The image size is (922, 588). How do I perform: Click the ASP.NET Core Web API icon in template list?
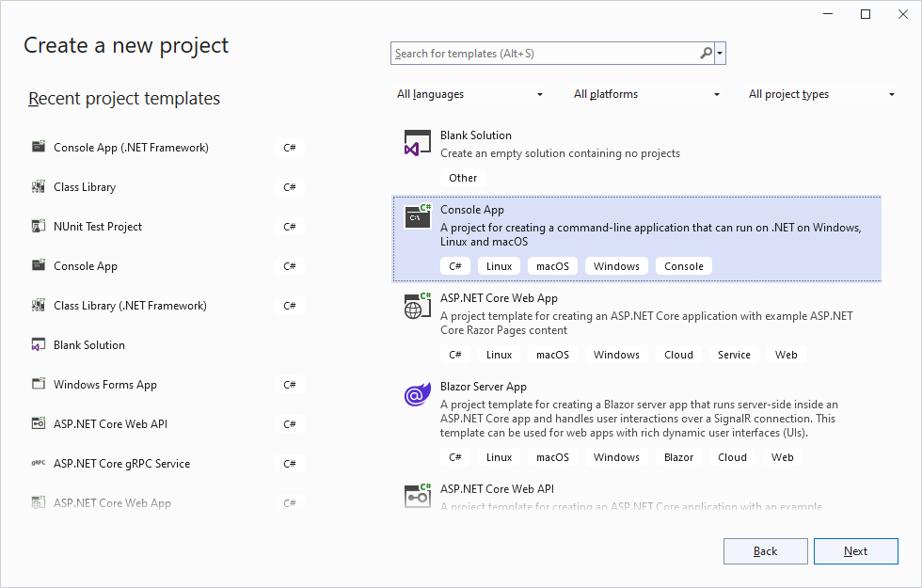418,495
